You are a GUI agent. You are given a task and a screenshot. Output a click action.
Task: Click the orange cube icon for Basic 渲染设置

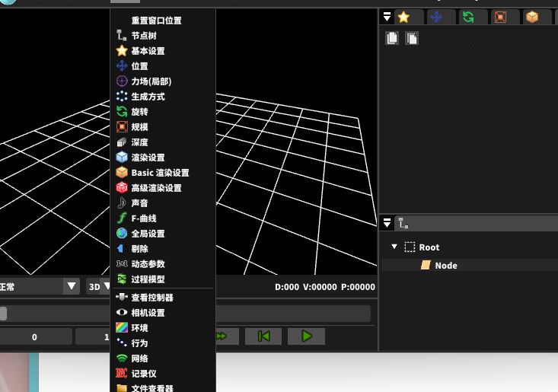click(x=122, y=173)
